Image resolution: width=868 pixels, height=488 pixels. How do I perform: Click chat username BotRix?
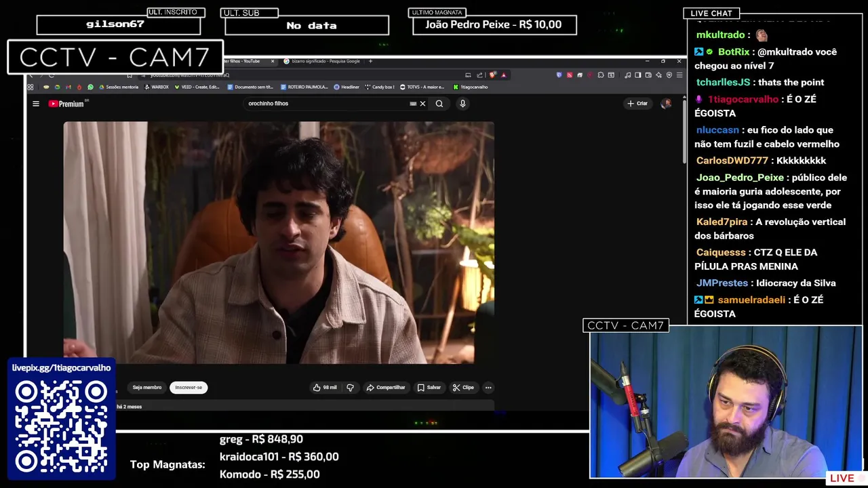coord(734,52)
